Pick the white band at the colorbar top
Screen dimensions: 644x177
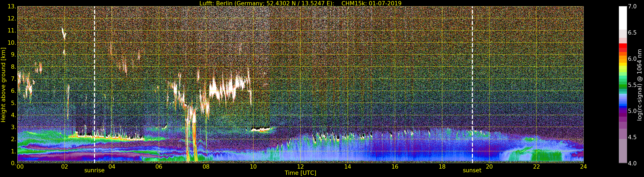[623, 18]
